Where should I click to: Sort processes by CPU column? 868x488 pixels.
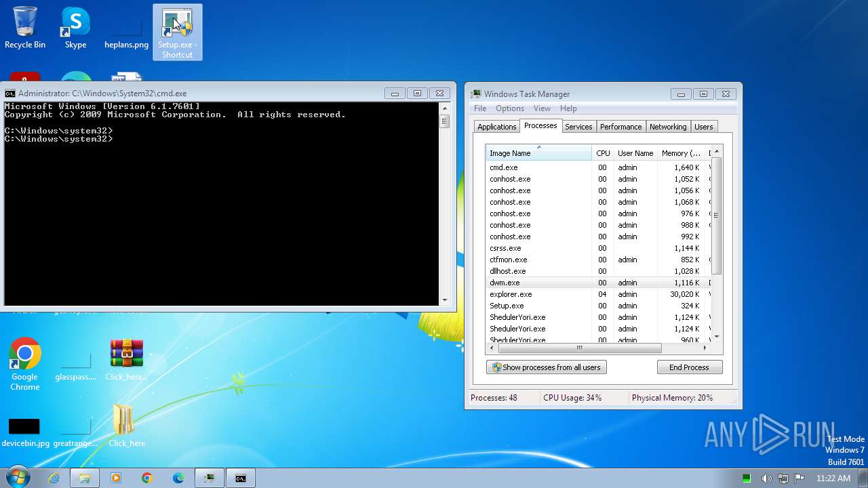(x=603, y=153)
